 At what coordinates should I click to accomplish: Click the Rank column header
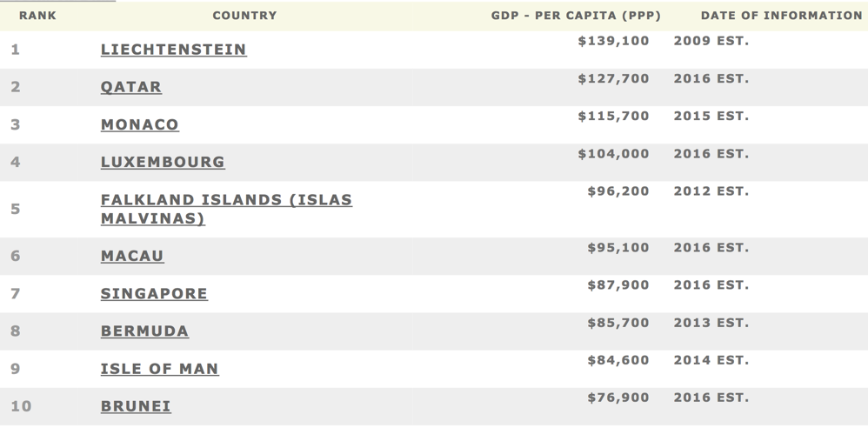click(x=37, y=16)
